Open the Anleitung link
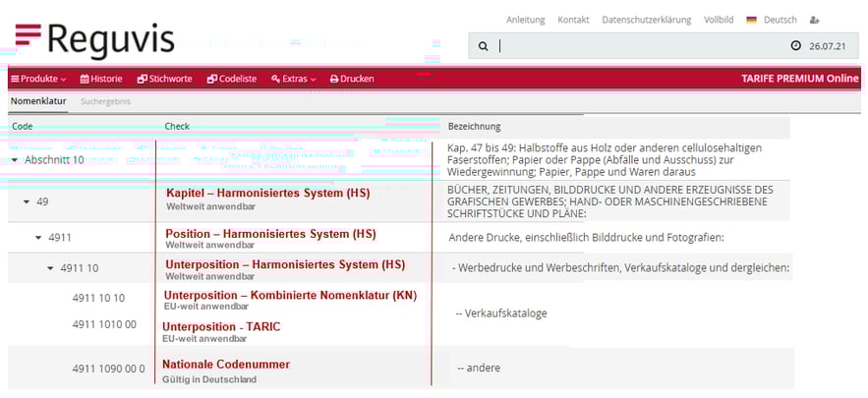This screenshot has height=398, width=868. pyautogui.click(x=525, y=20)
